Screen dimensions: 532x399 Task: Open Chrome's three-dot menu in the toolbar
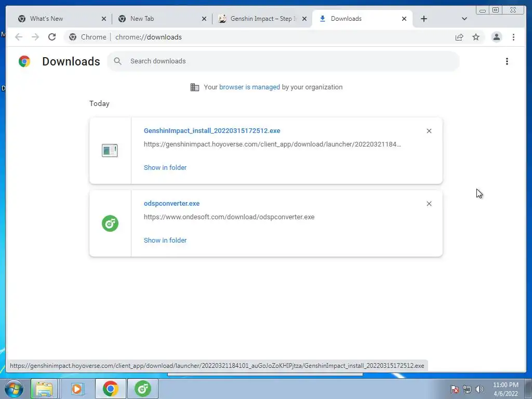513,37
